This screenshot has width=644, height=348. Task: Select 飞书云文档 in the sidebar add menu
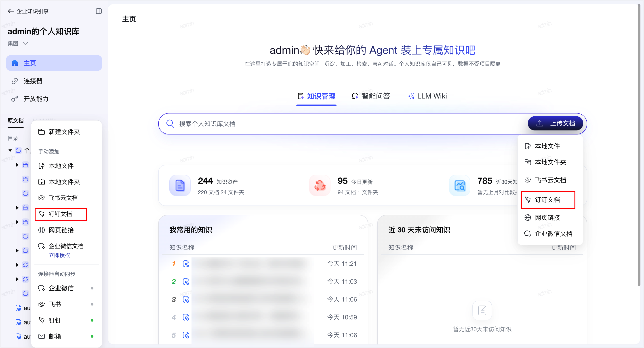coord(67,198)
